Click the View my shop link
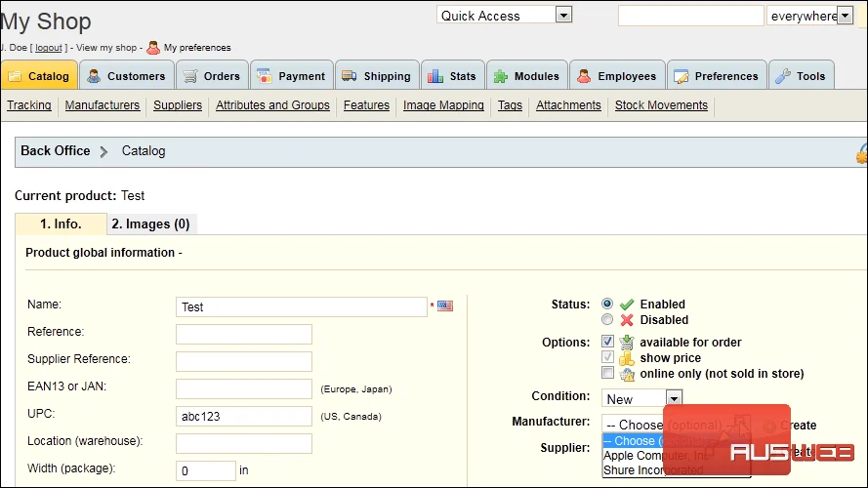 [x=106, y=48]
